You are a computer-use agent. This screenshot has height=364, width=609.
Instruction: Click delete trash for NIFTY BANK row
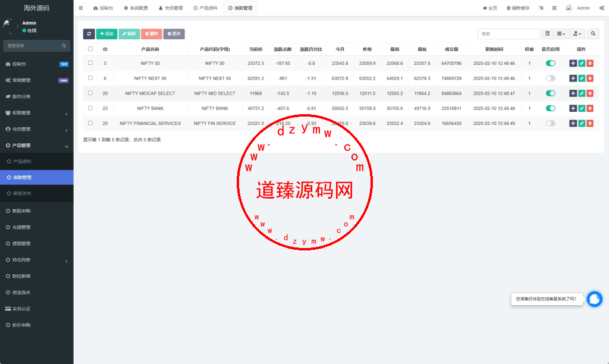590,108
